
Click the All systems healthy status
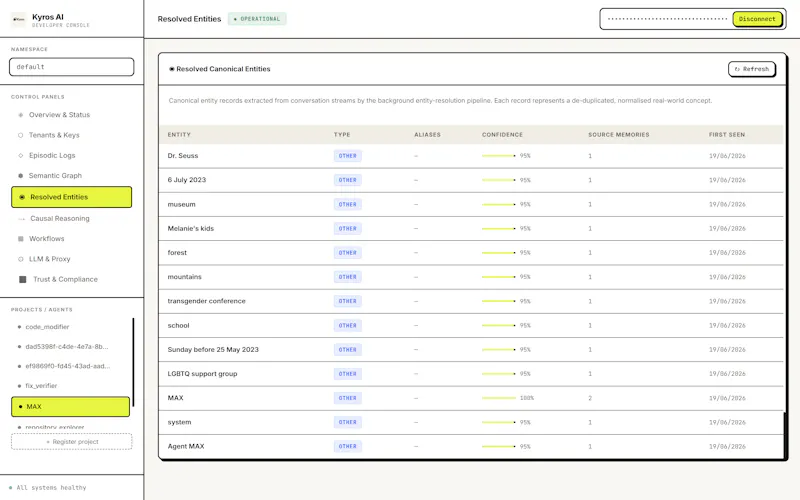click(x=47, y=488)
